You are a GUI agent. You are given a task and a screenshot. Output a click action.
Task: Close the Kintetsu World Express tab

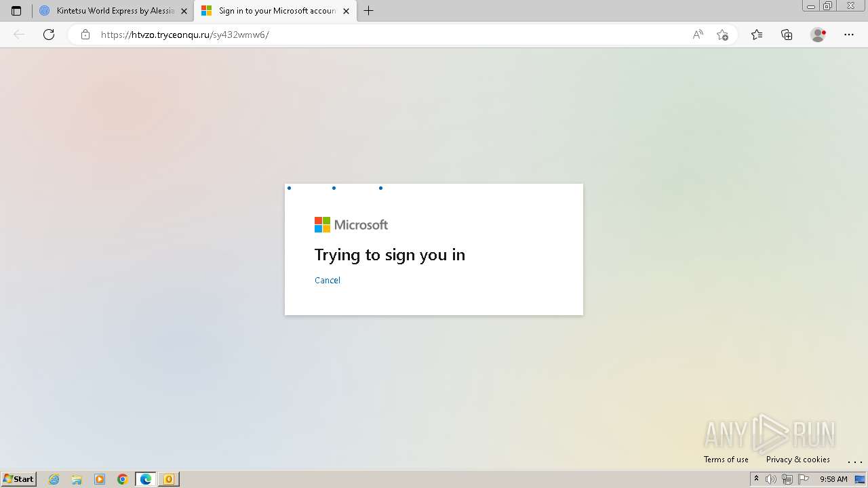click(x=184, y=11)
